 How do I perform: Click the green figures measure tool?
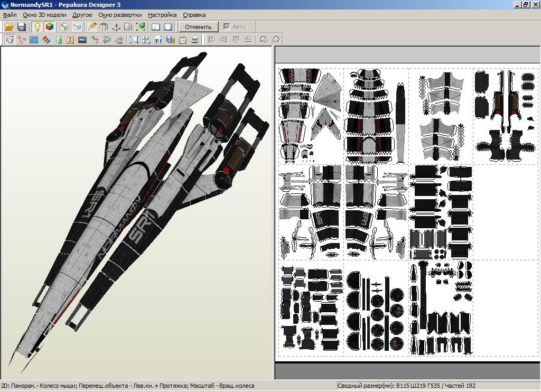point(58,40)
